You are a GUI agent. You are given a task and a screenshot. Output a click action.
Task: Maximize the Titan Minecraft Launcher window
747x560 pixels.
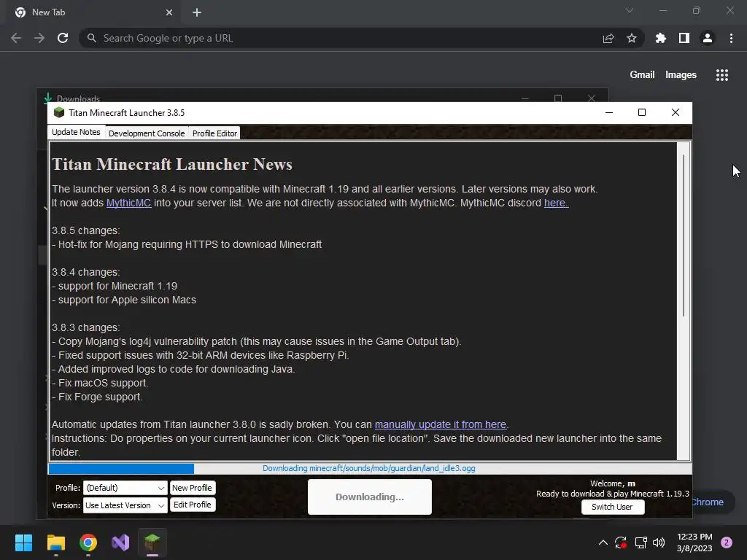tap(642, 112)
